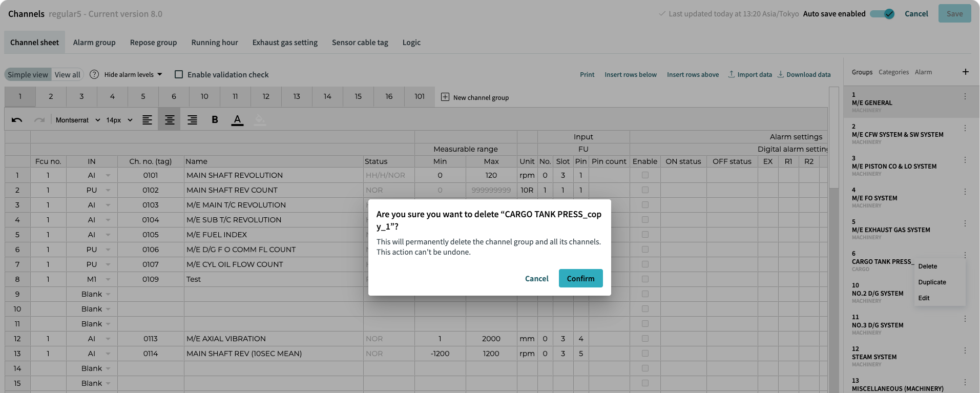Undo the last edit

(17, 120)
